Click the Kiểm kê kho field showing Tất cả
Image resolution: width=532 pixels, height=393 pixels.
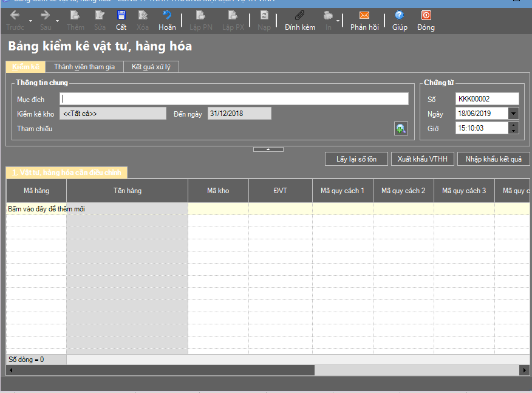[113, 114]
